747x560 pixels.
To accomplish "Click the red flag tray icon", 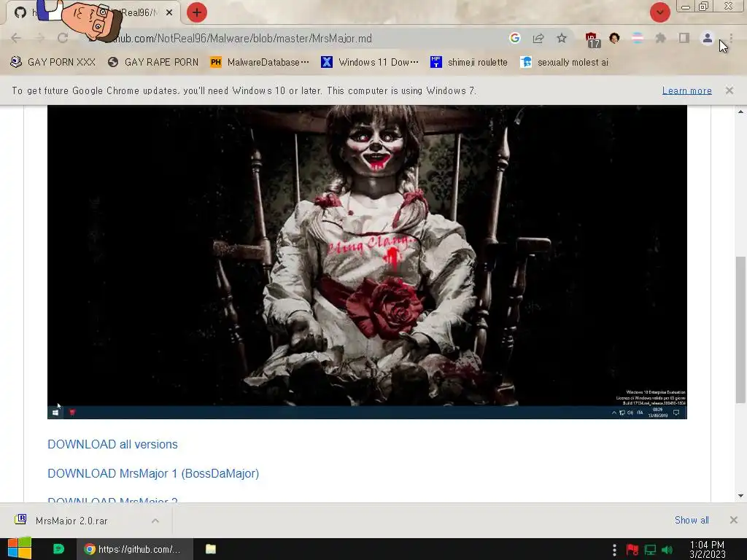I will point(632,550).
